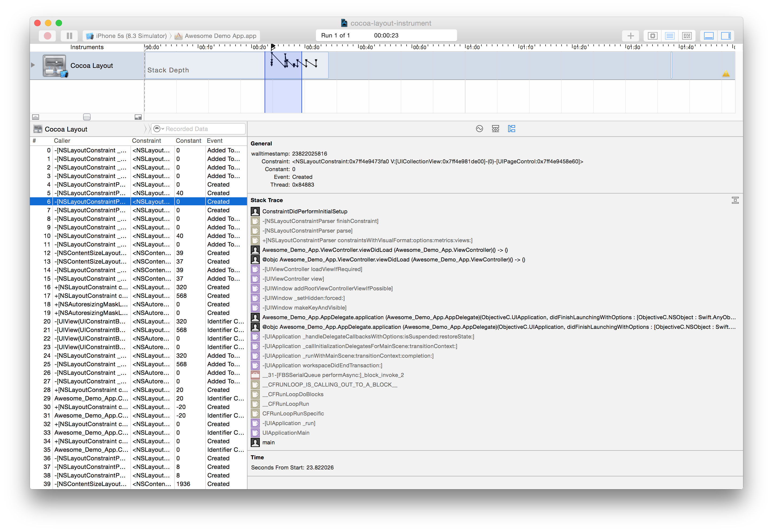Sort table by Constraint column header
773x532 pixels.
tap(152, 141)
